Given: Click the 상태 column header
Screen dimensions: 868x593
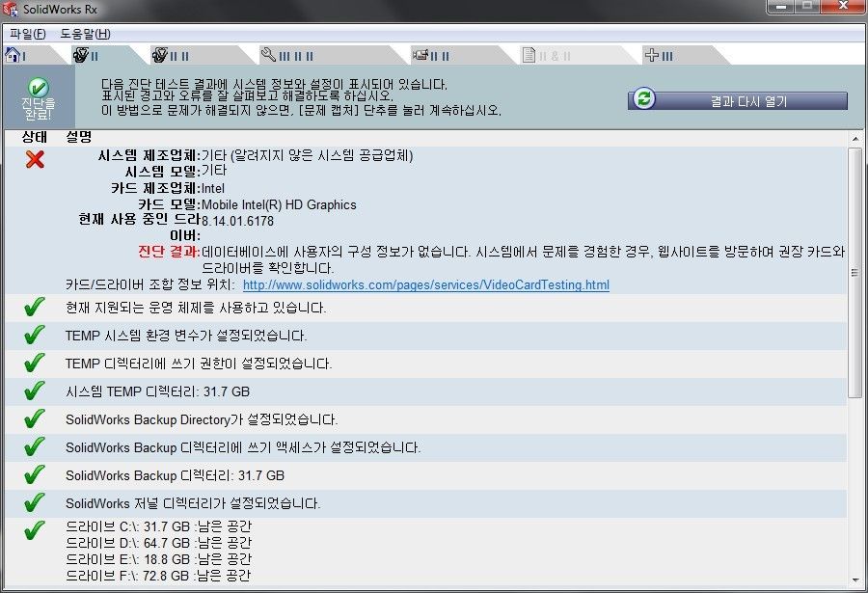Looking at the screenshot, I should pos(35,137).
